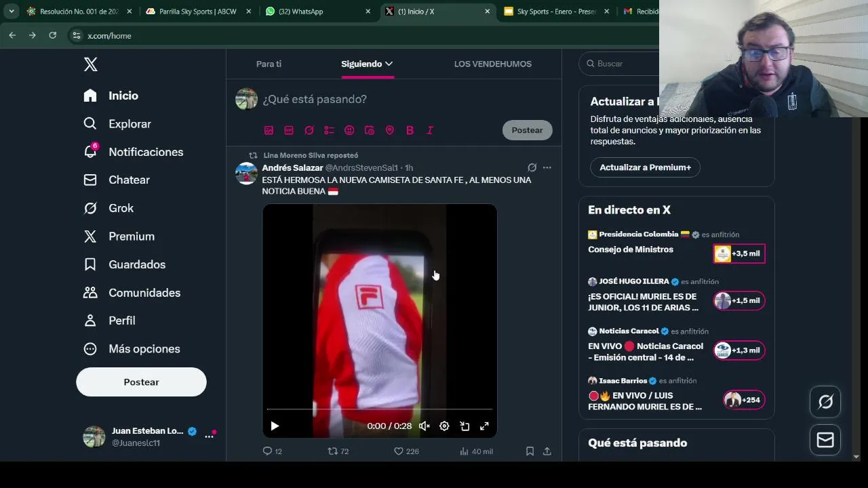
Task: Click the video progress bar
Action: coord(380,409)
